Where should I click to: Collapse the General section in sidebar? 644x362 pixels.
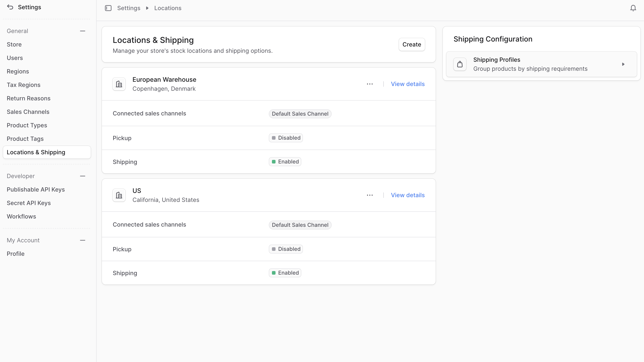tap(82, 31)
